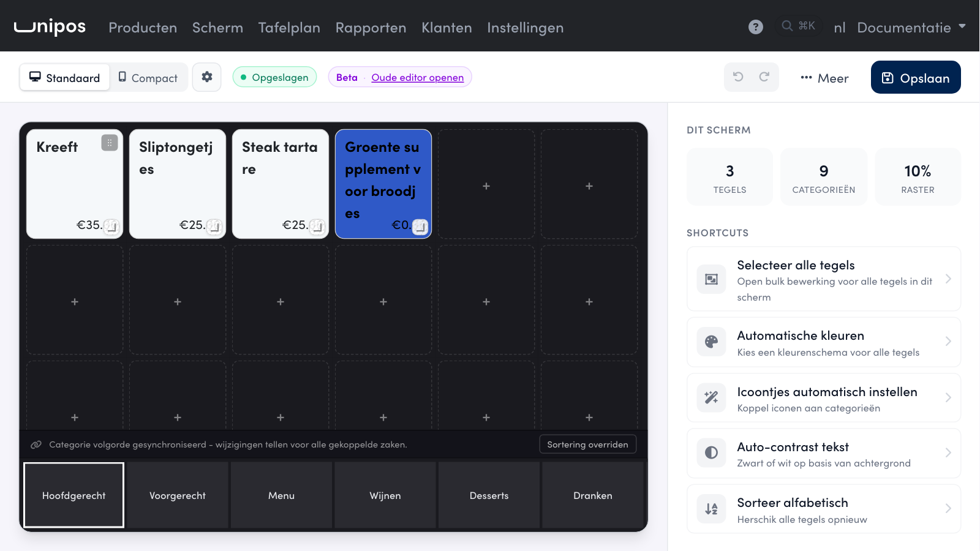Click the resize corner icon on Sliptongetjes tile
This screenshot has width=980, height=551.
tap(214, 227)
